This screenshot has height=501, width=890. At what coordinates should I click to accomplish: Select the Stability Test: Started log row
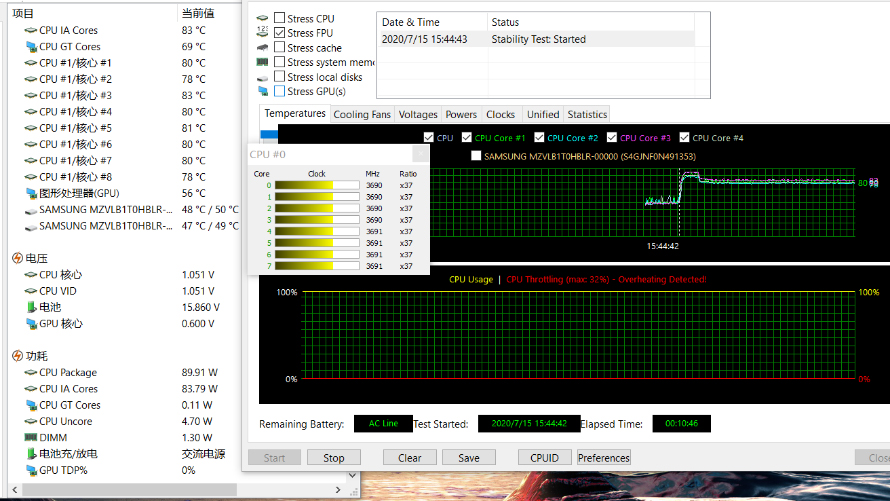point(535,39)
